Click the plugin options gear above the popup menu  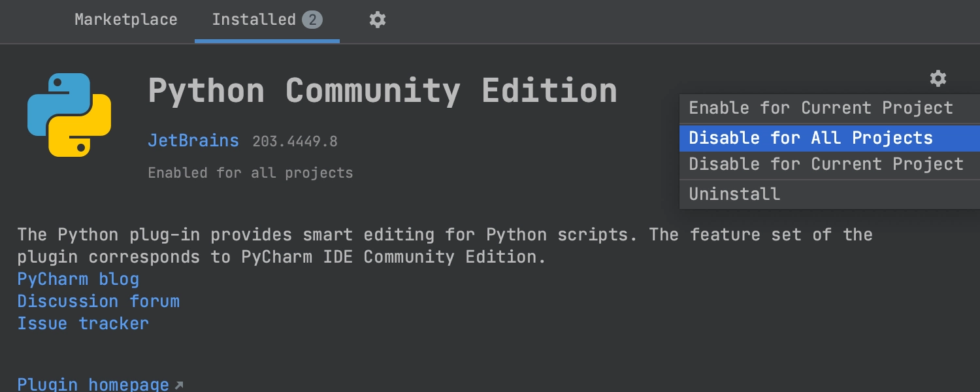(x=938, y=78)
